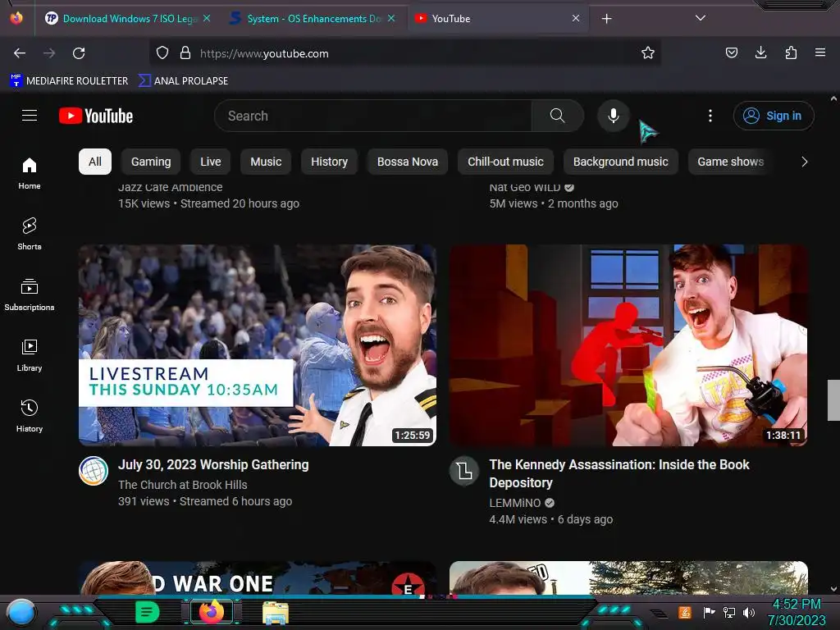Open the network tray icon
Viewport: 840px width, 630px height.
pyautogui.click(x=728, y=612)
